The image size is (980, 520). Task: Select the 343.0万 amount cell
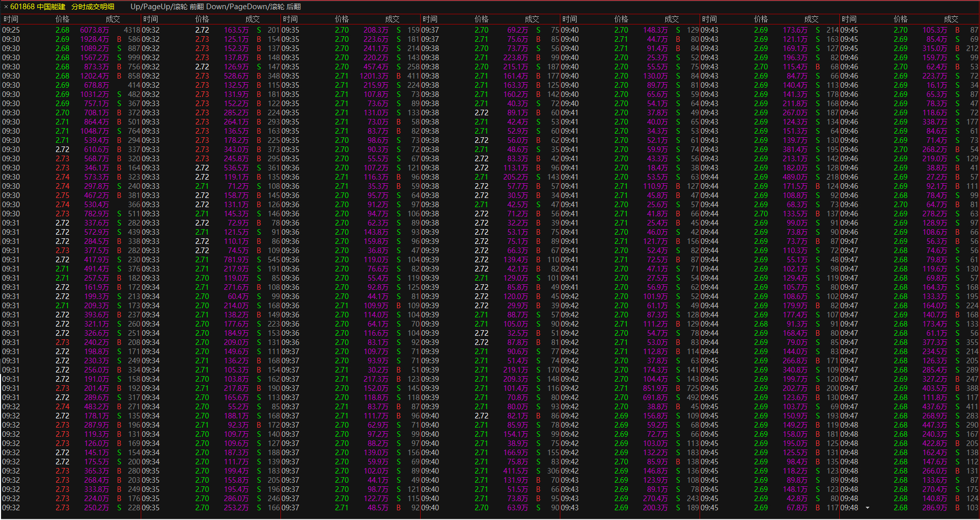click(x=236, y=150)
